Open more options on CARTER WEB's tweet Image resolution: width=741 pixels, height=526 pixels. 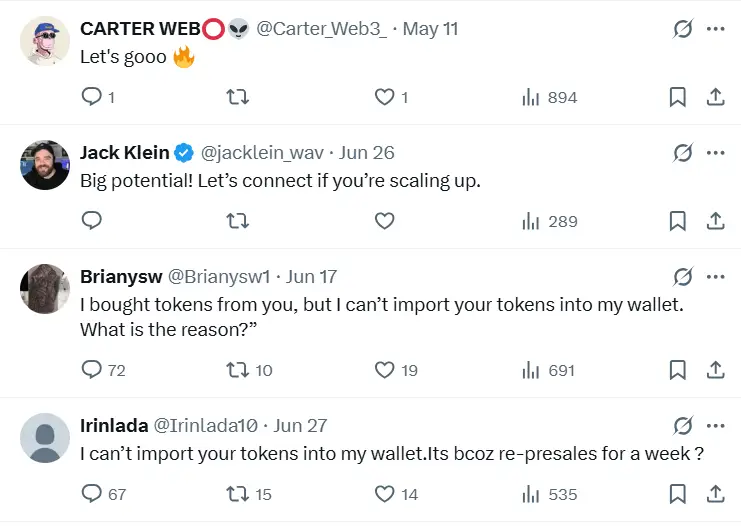point(715,29)
